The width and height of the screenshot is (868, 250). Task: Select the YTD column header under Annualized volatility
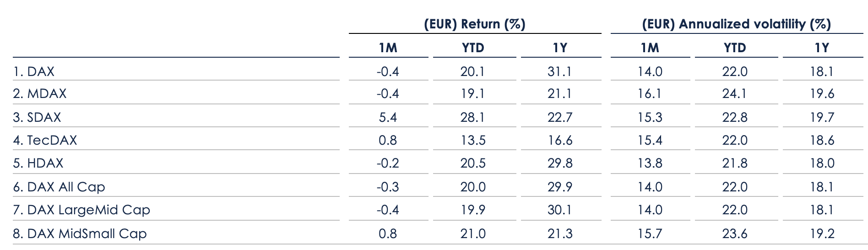(x=735, y=48)
